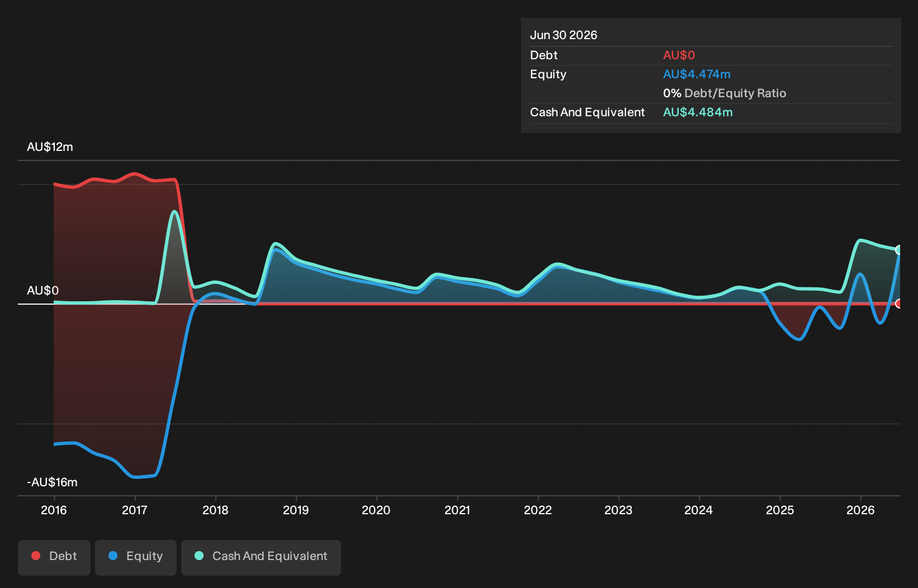
Task: Click the 2023 x-axis label
Action: point(618,510)
